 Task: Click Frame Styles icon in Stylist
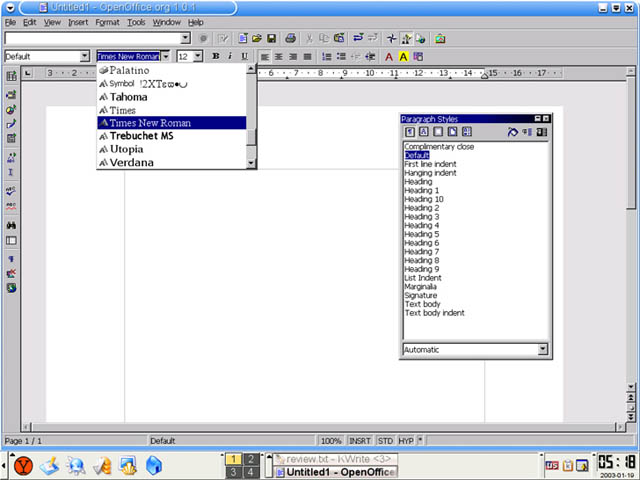438,132
